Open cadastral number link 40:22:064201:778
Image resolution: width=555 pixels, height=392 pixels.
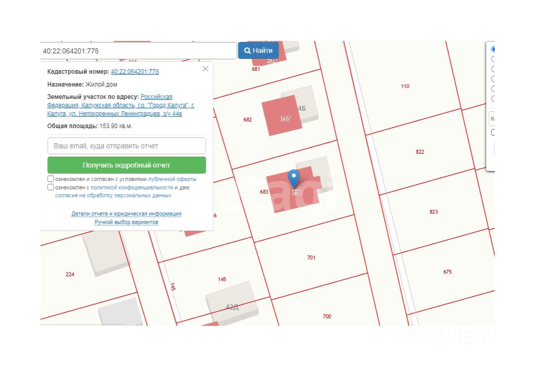pyautogui.click(x=135, y=72)
